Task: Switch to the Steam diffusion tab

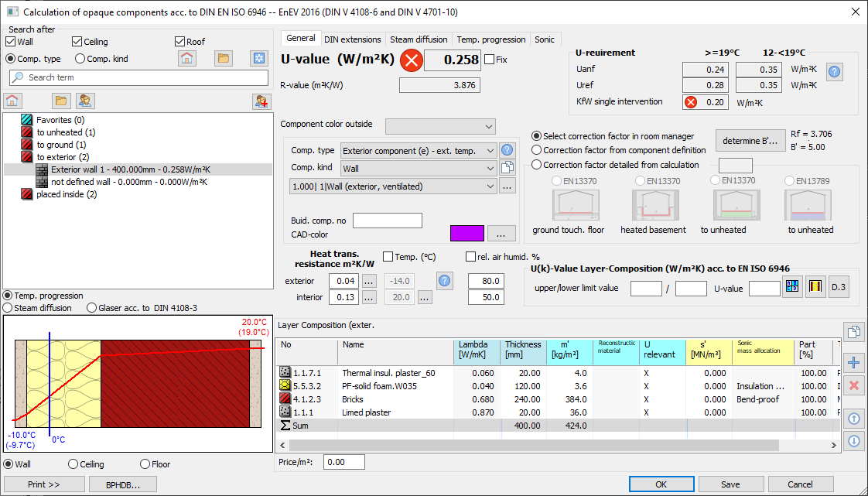Action: tap(419, 39)
